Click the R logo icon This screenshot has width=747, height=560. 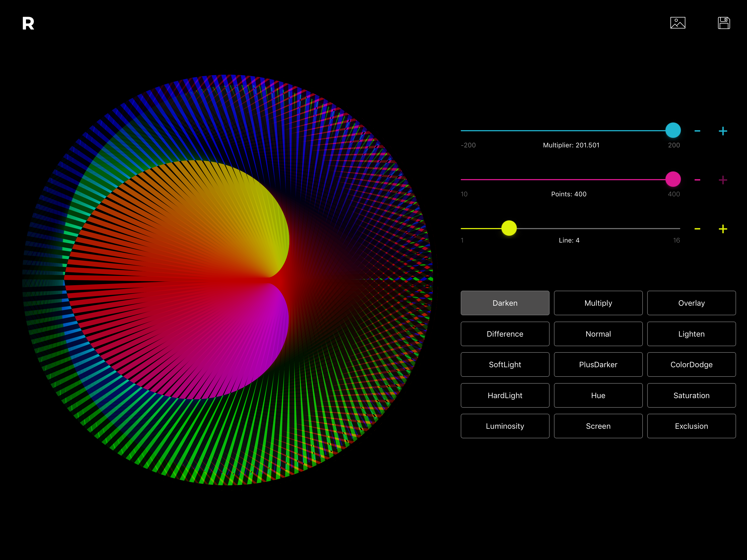28,23
